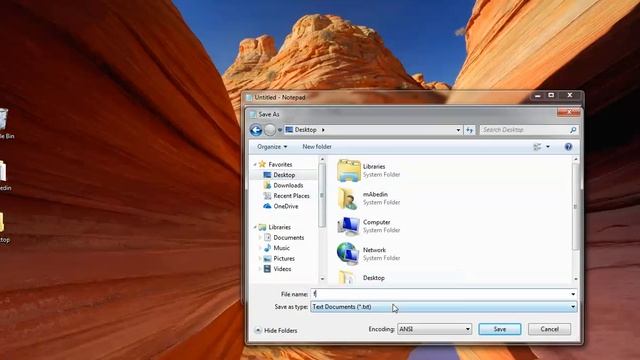This screenshot has width=640, height=360.
Task: Click the Save button
Action: coord(500,329)
